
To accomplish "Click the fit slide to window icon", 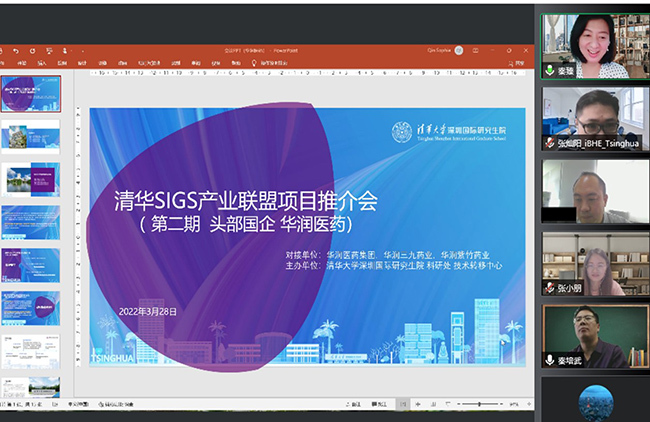I will (529, 404).
